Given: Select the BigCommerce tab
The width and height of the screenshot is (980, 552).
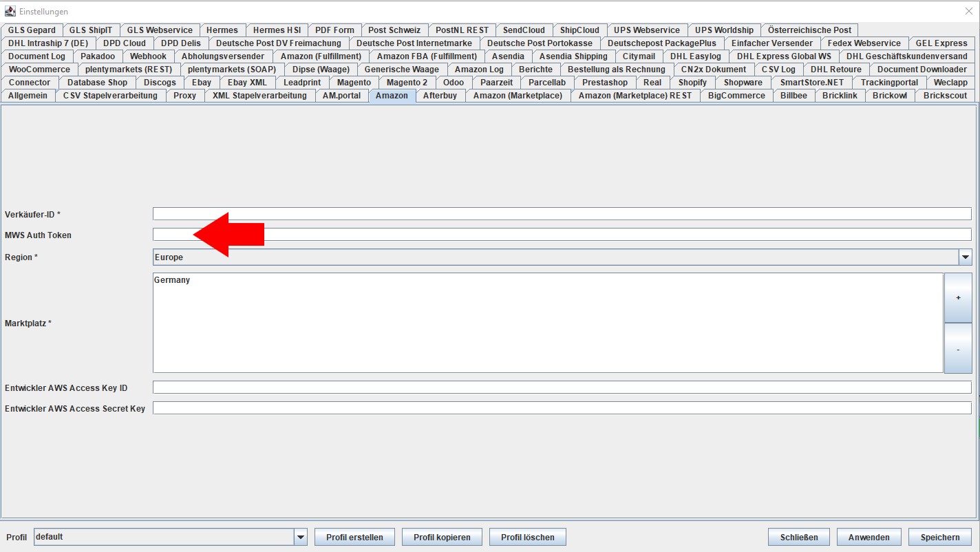Looking at the screenshot, I should [x=736, y=95].
